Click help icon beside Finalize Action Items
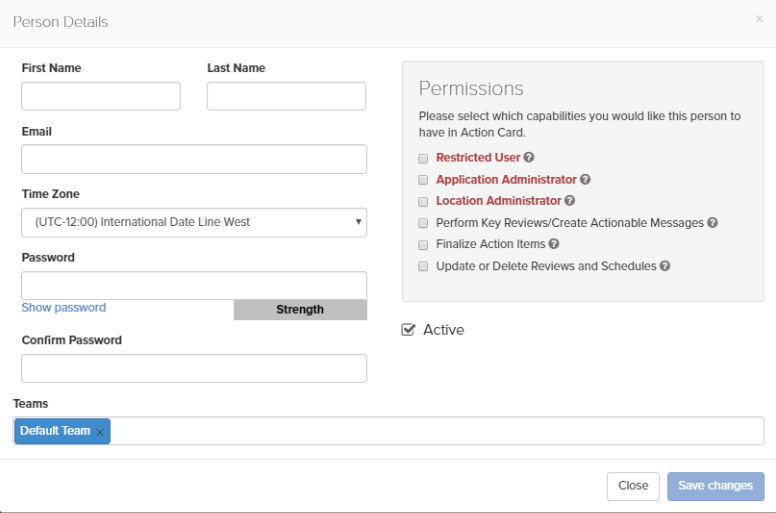This screenshot has height=513, width=776. pos(553,244)
